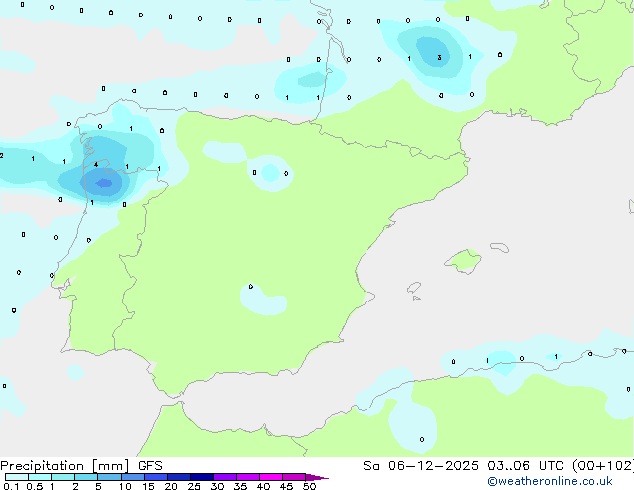Image resolution: width=634 pixels, height=490 pixels.
Task: Click the '20' legend scale label
Action: pos(171,486)
